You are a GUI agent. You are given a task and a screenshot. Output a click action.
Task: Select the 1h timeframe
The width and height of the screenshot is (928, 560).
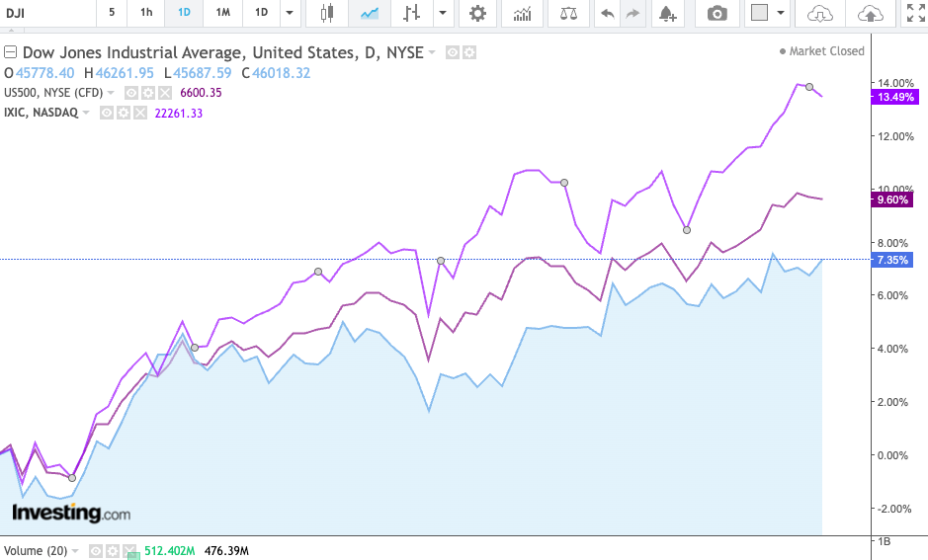146,13
